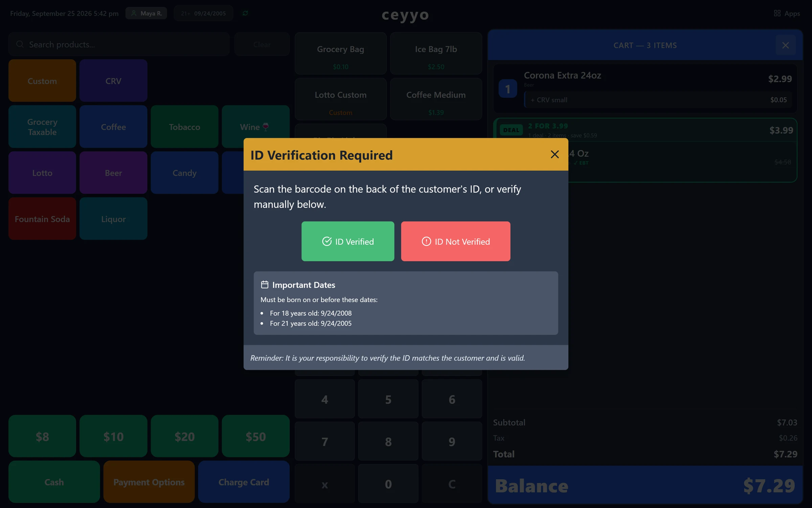Image resolution: width=812 pixels, height=508 pixels.
Task: Tap the keypad x multiply key
Action: pos(324,484)
